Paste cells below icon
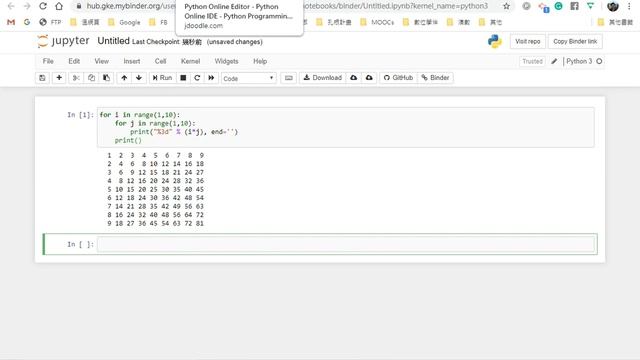This screenshot has width=640, height=360. tap(107, 78)
